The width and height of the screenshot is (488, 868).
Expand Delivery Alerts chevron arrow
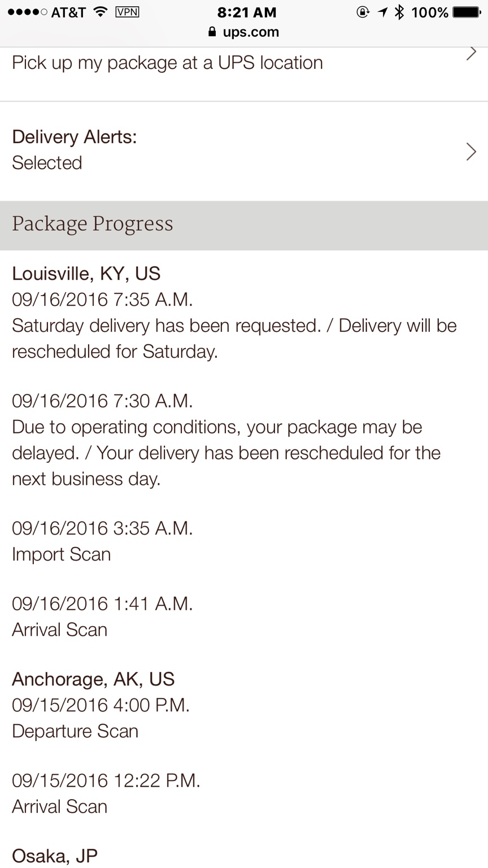click(x=470, y=151)
